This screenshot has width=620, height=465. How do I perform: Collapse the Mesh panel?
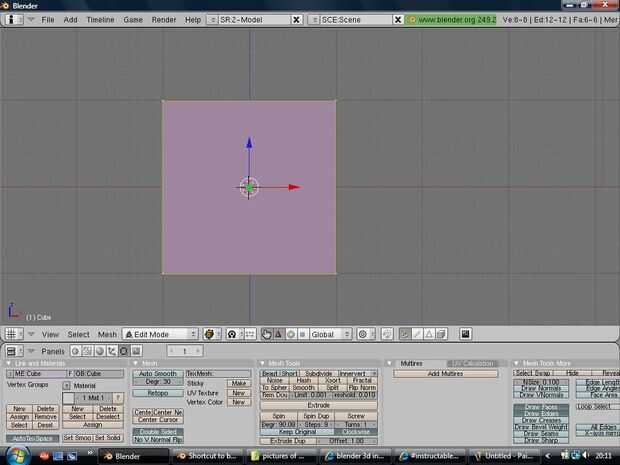tap(135, 363)
